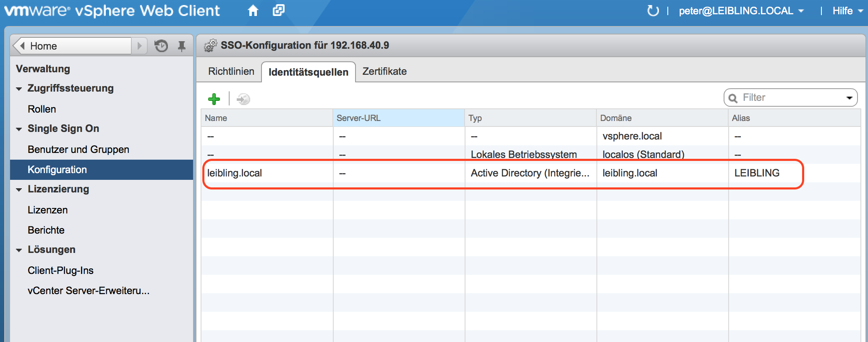Sort by the Server-URL column header
The width and height of the screenshot is (868, 342).
point(399,118)
